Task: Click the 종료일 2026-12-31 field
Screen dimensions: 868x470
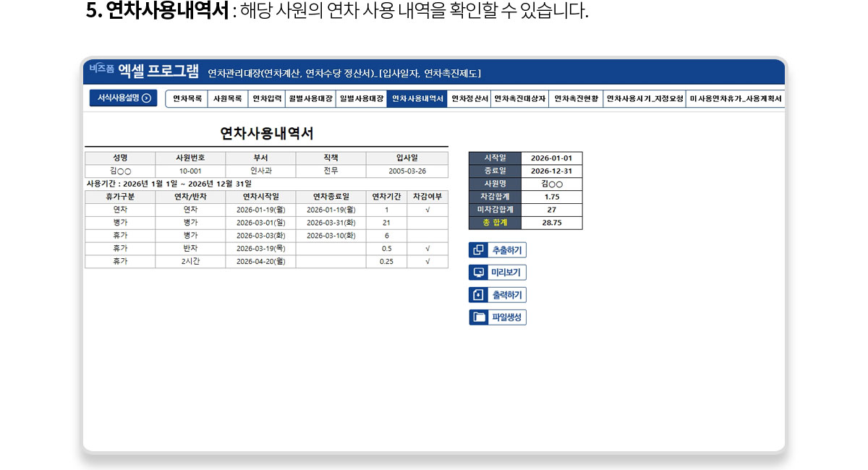Action: pos(551,171)
